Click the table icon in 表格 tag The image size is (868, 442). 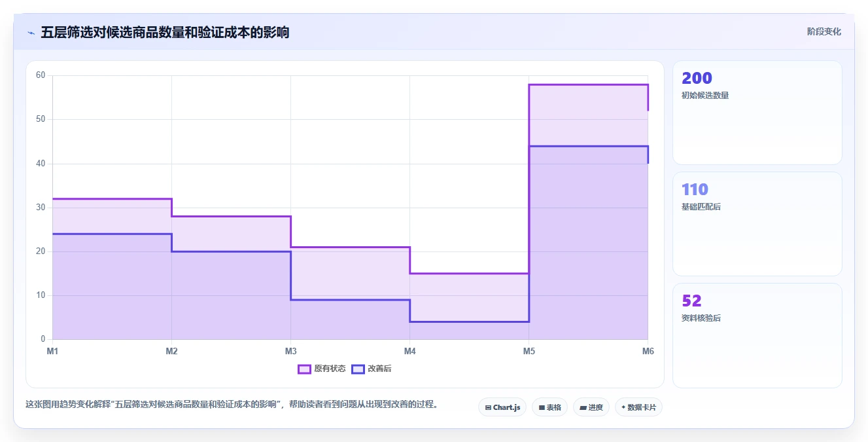542,407
